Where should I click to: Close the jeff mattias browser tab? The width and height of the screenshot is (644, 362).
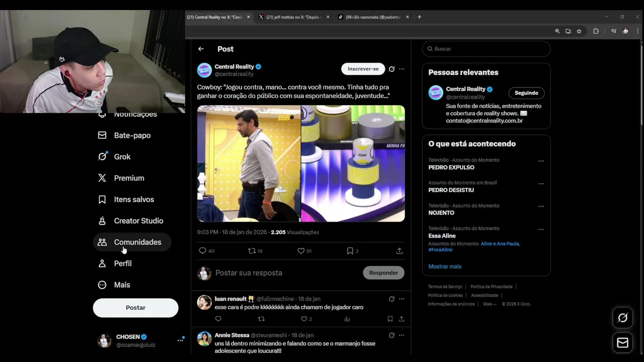328,17
